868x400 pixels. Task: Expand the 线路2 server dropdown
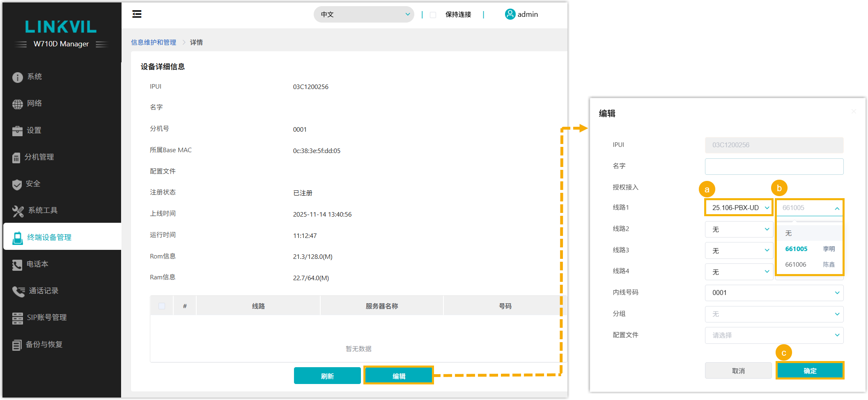click(x=739, y=229)
